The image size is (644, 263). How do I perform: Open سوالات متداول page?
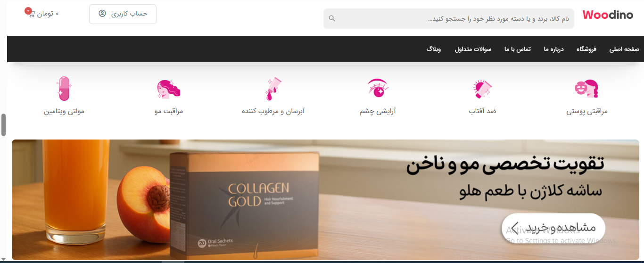tap(473, 49)
